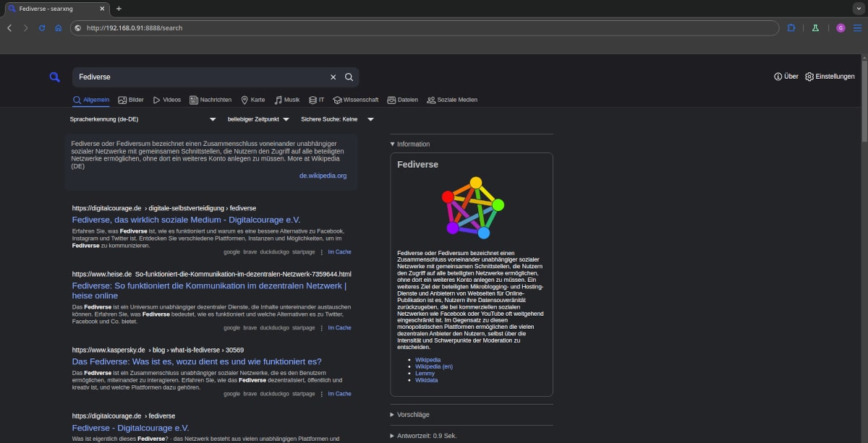868x443 pixels.
Task: Switch to Wissenschaft category tab
Action: (x=356, y=100)
